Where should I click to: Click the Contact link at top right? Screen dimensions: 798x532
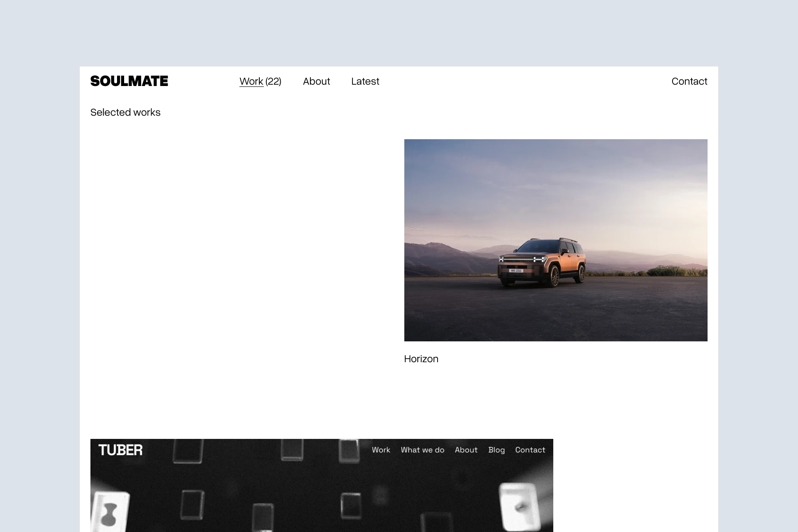[x=689, y=81]
